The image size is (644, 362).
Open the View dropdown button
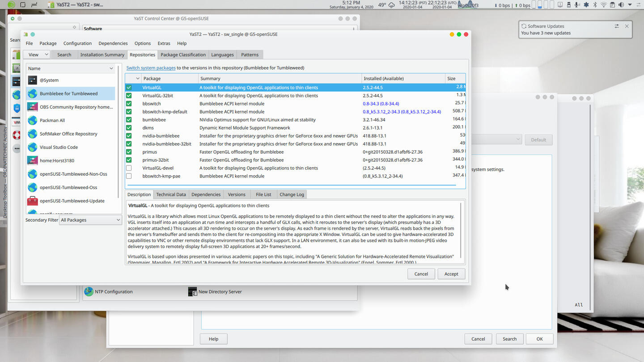[x=38, y=55]
